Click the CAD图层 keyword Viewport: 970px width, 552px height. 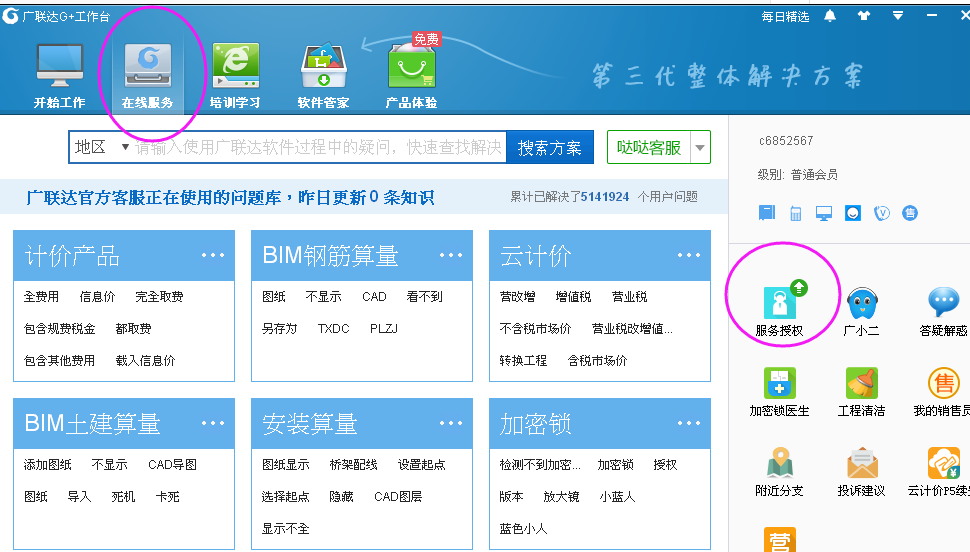click(398, 497)
